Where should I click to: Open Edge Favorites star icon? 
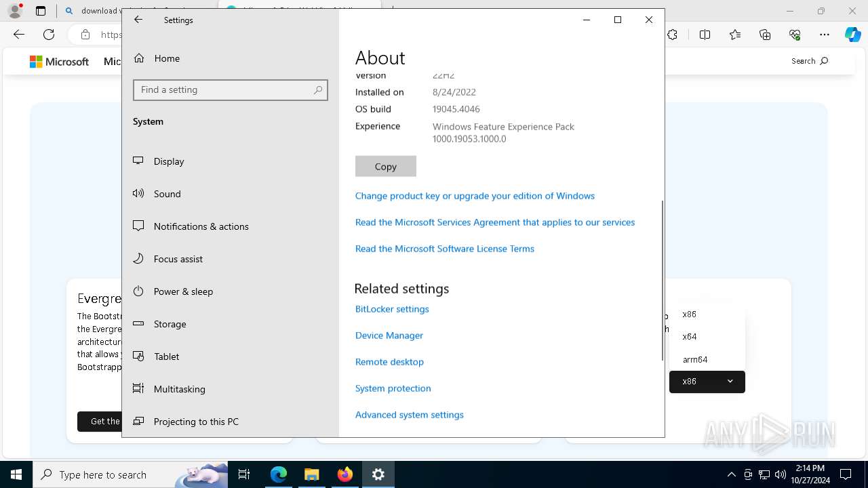click(735, 35)
